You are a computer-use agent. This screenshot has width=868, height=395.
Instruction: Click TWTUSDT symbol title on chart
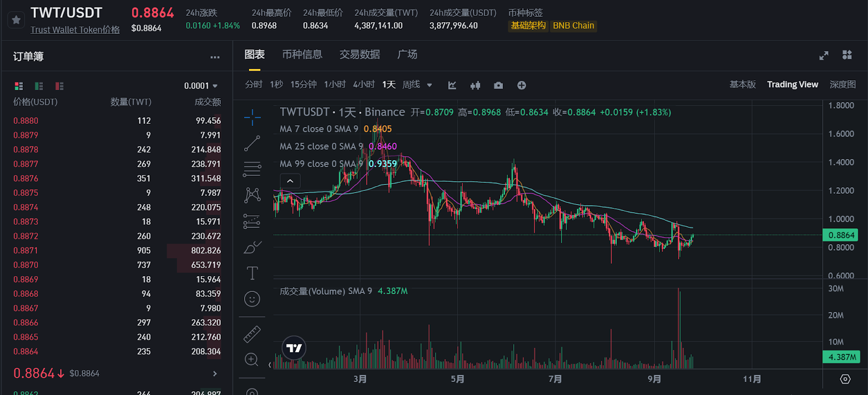304,112
